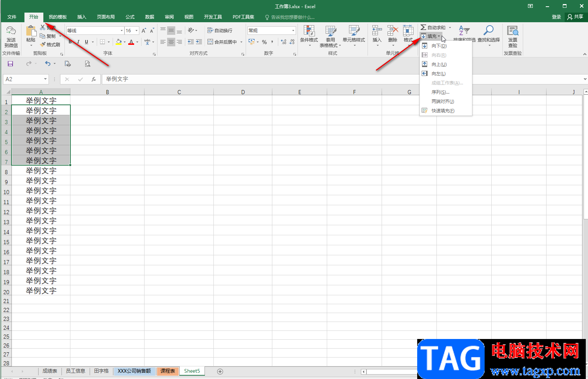
Task: Collapse the ribbon with chevron
Action: pyautogui.click(x=585, y=54)
